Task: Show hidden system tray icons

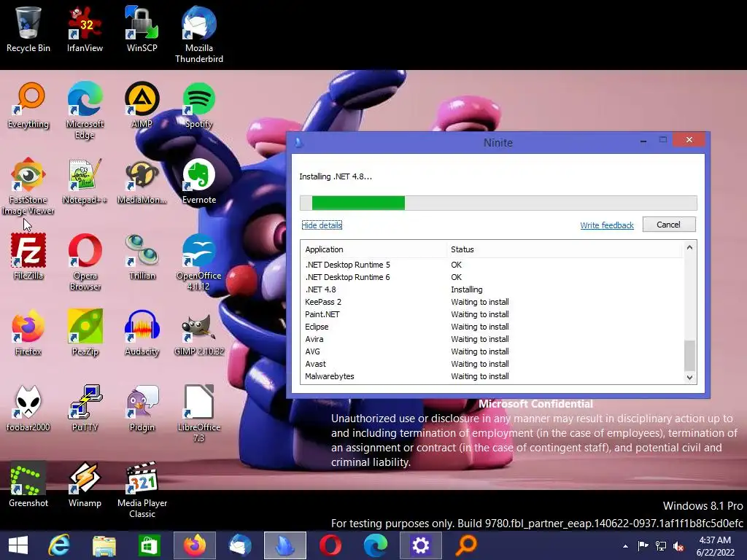Action: (x=625, y=546)
